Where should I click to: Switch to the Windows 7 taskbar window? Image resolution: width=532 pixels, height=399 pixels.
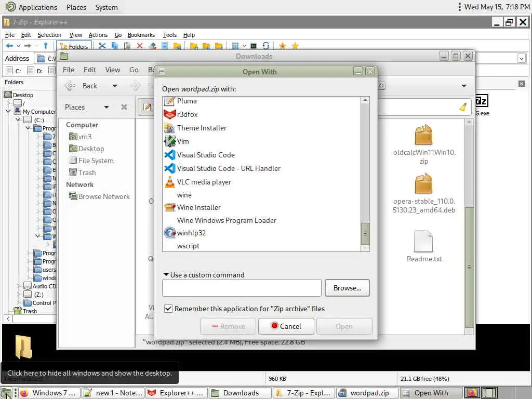(x=49, y=393)
